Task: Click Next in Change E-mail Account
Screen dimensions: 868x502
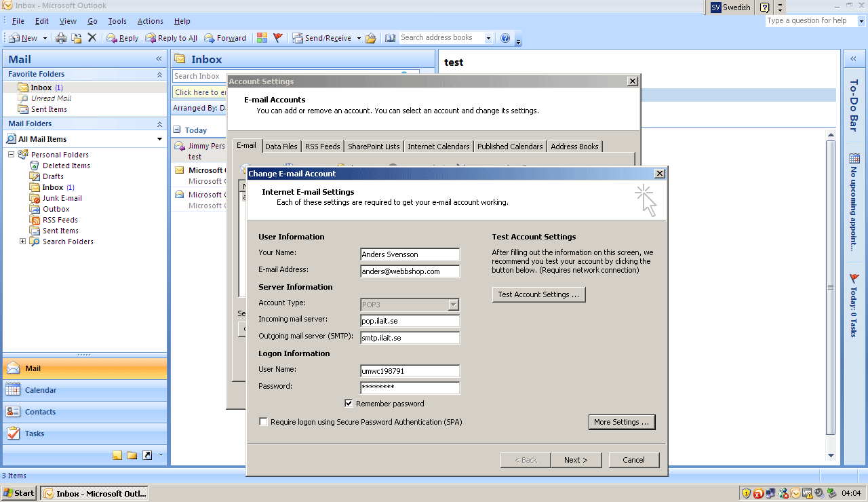Action: pyautogui.click(x=575, y=460)
